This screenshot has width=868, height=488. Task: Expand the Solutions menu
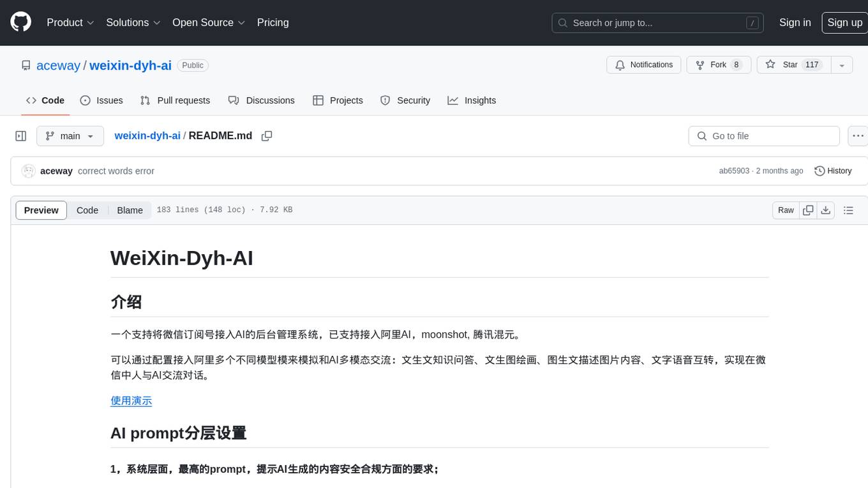(133, 22)
